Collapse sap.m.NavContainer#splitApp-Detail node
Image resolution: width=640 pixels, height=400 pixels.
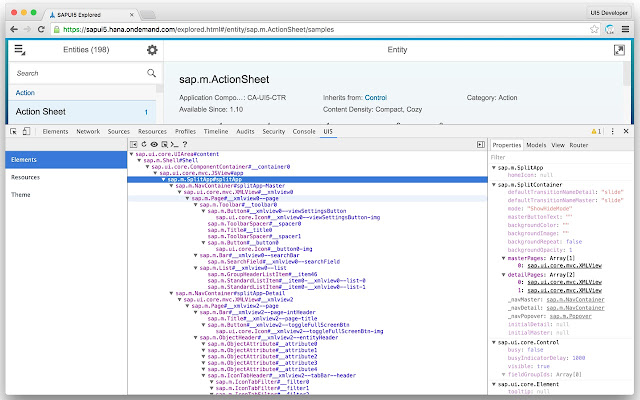tap(171, 293)
